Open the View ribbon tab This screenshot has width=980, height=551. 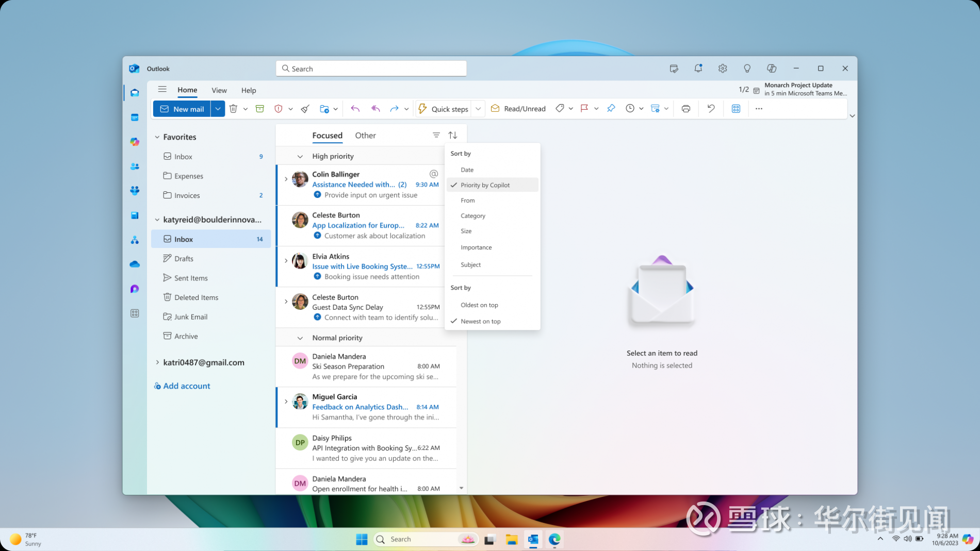click(x=219, y=90)
